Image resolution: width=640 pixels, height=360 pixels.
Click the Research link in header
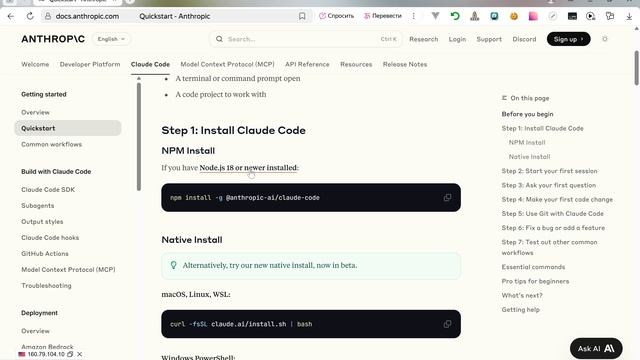coord(424,39)
